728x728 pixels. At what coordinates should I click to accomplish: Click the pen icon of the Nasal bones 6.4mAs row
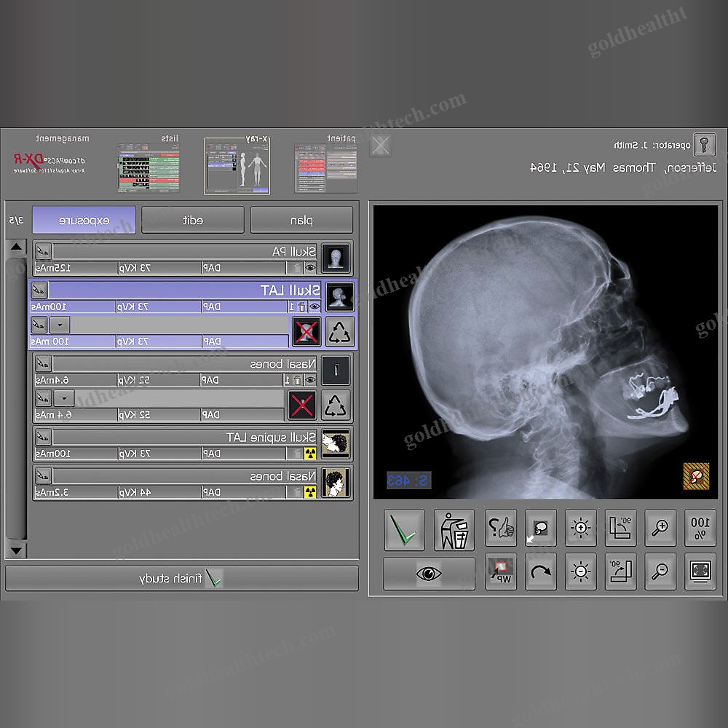43,363
